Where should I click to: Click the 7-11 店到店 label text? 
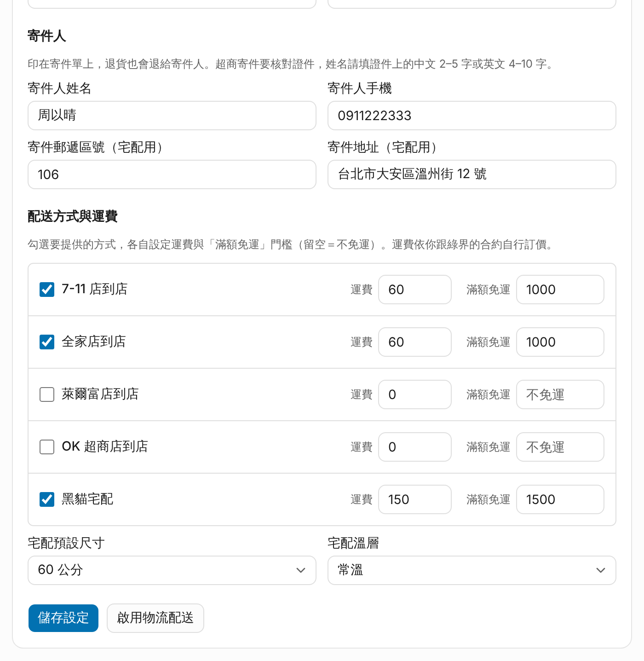(95, 289)
